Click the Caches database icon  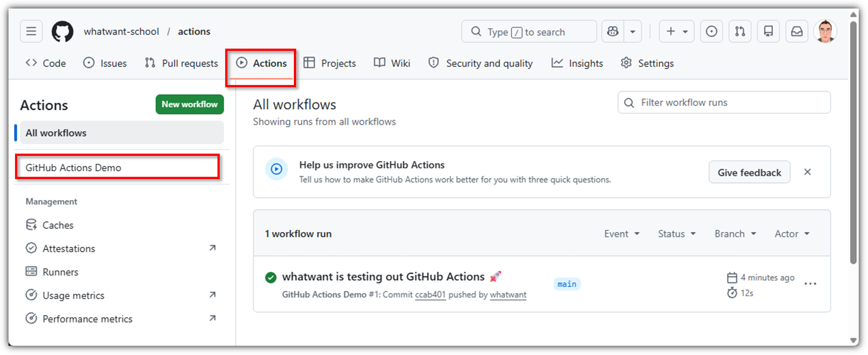31,225
